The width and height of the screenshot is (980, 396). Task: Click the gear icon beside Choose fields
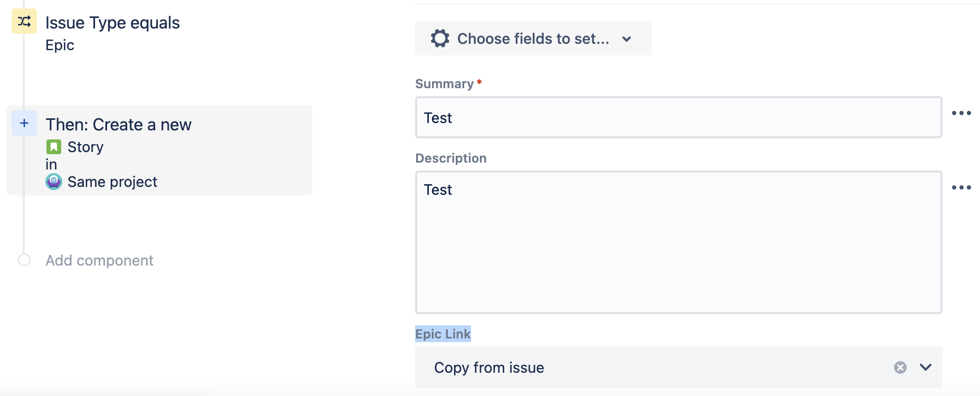440,39
